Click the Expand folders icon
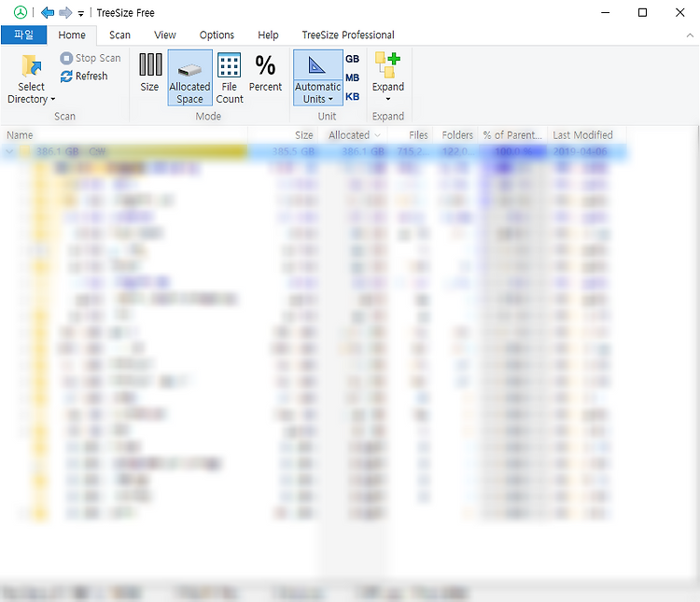The height and width of the screenshot is (602, 700). [387, 64]
